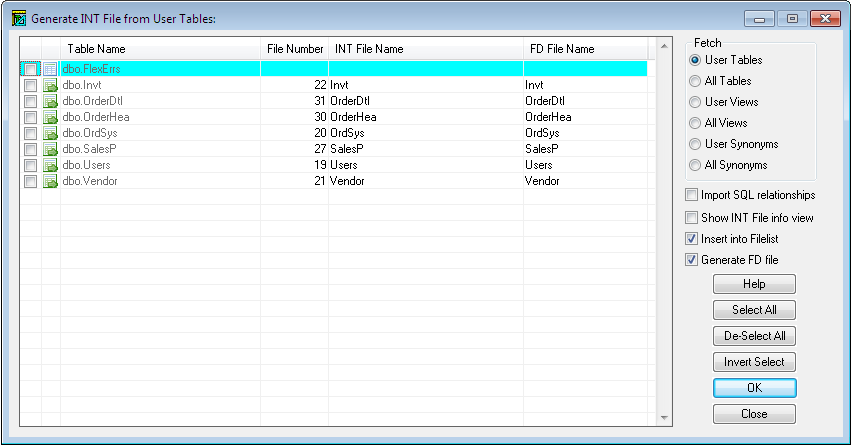Click the File Number column header
The height and width of the screenshot is (445, 851).
295,49
